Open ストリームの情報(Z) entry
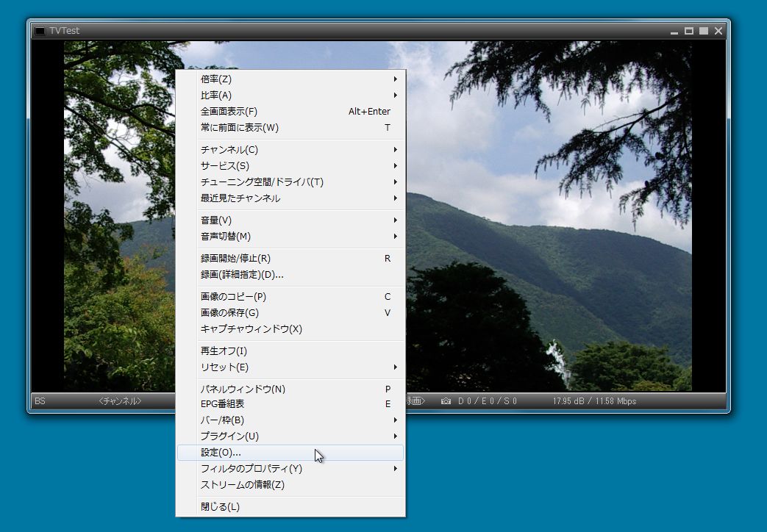 [290, 484]
